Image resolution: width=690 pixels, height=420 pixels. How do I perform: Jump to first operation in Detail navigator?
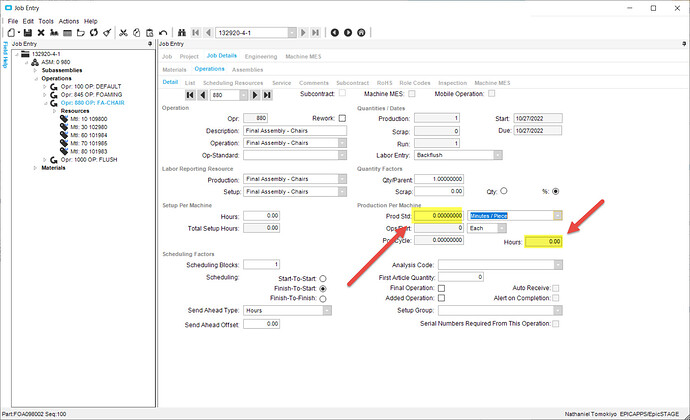pos(190,95)
